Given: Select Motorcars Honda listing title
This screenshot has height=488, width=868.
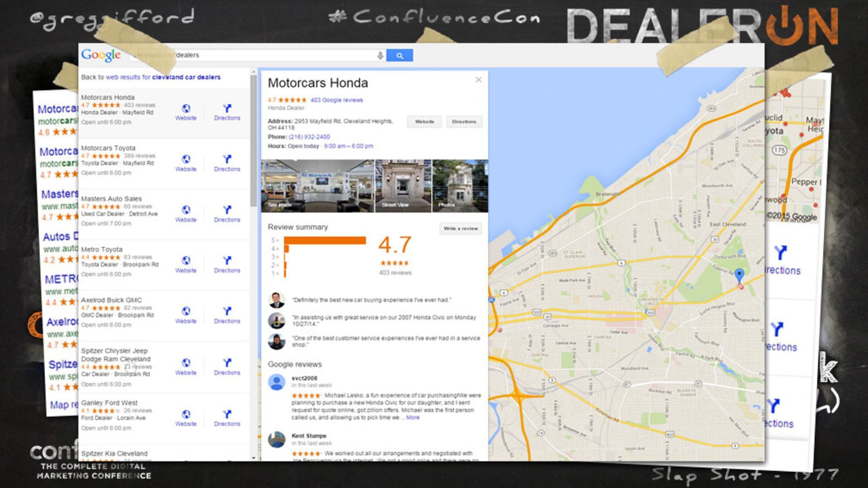Looking at the screenshot, I should [108, 97].
